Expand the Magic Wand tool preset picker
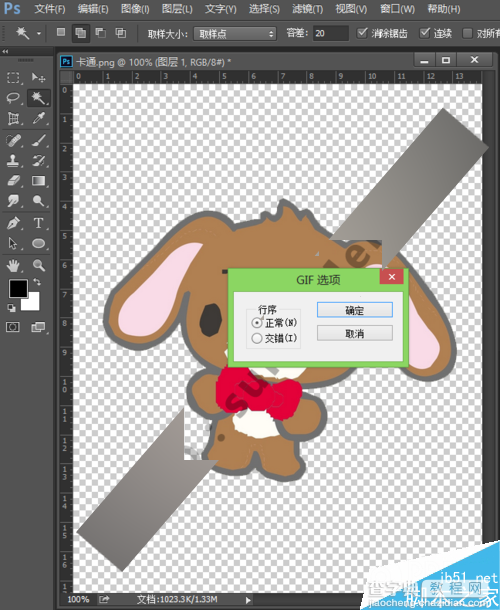500x610 pixels. click(39, 34)
